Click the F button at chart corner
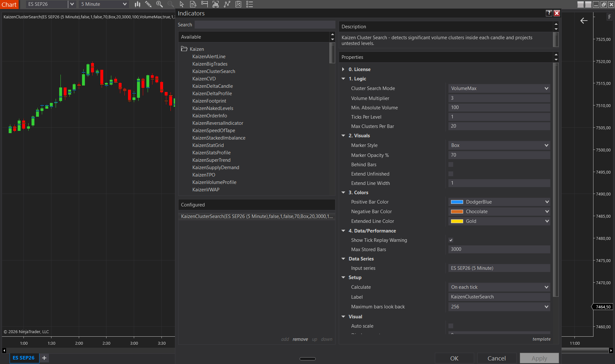Image resolution: width=615 pixels, height=364 pixels. [x=610, y=17]
